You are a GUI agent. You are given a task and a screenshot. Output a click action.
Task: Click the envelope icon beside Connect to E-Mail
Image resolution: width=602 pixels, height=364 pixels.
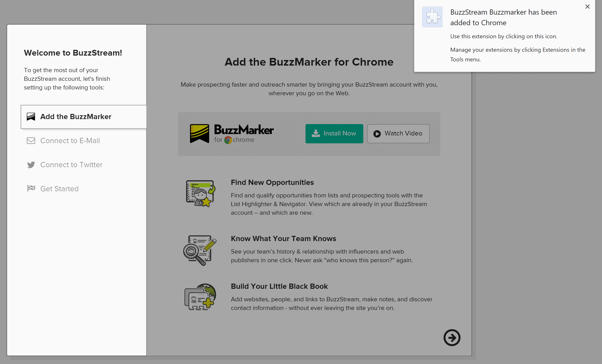click(x=31, y=141)
